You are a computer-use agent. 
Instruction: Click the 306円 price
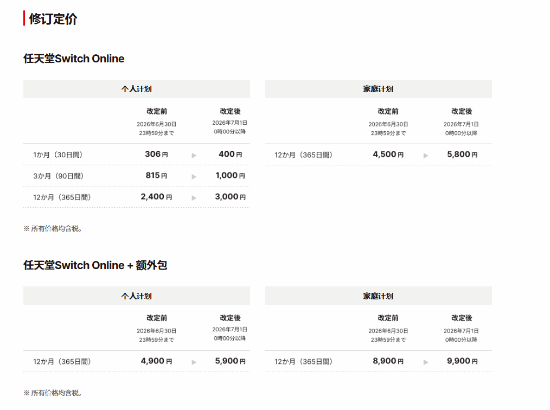click(156, 154)
